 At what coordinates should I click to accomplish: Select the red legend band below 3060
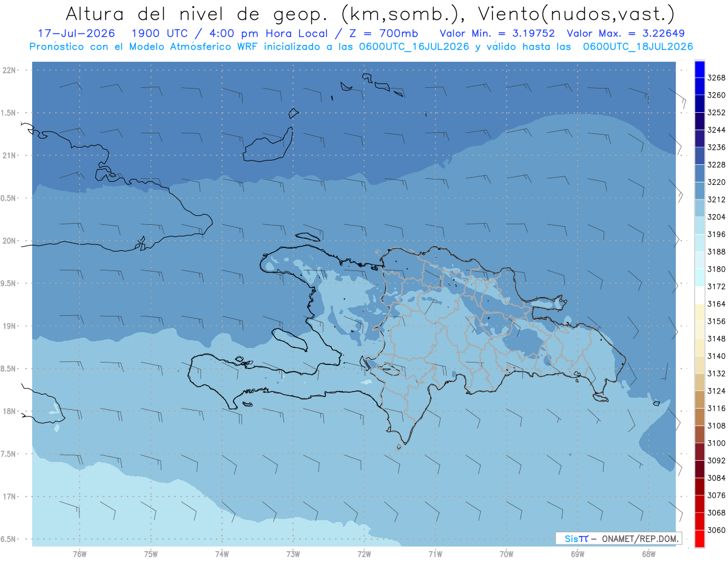[699, 538]
